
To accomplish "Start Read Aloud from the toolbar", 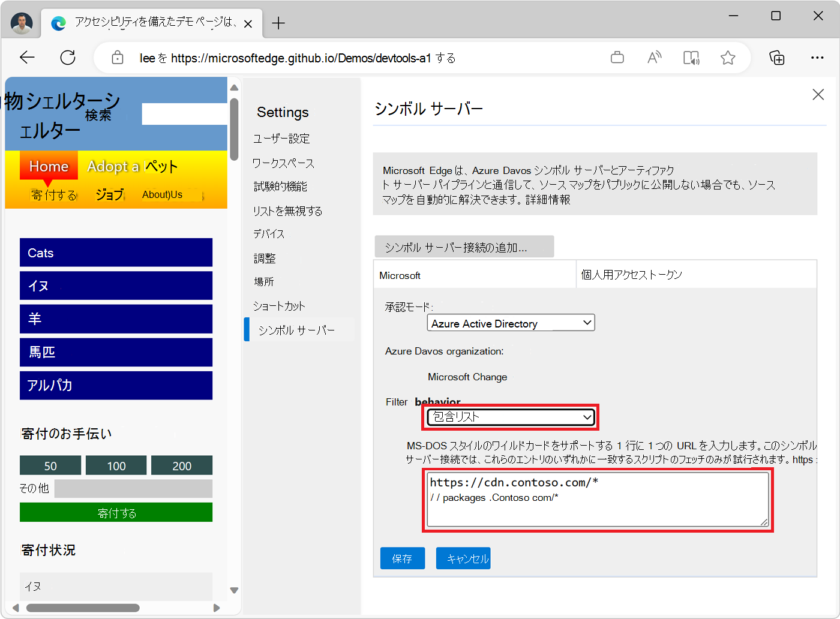I will point(654,57).
